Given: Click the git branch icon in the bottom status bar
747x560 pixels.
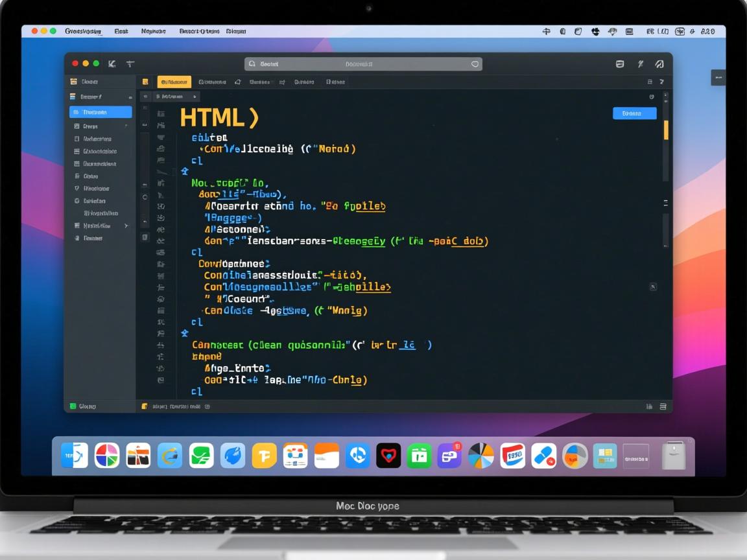Looking at the screenshot, I should coord(73,406).
